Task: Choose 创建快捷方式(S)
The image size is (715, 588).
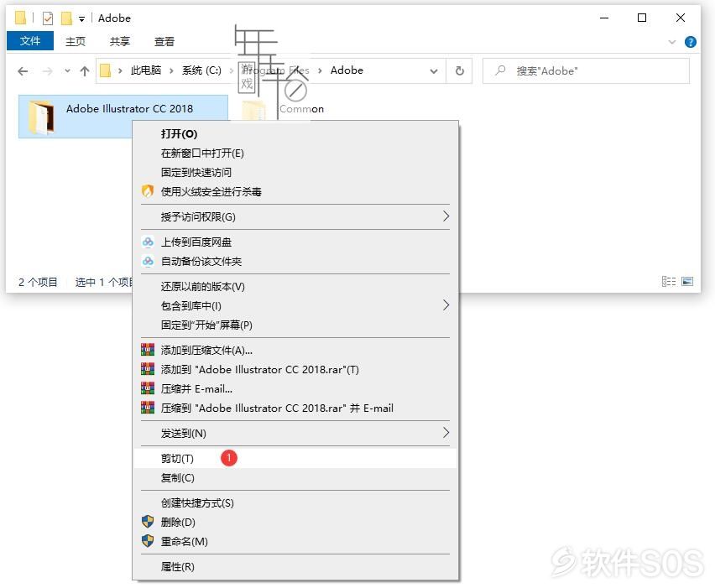Action: (x=295, y=502)
